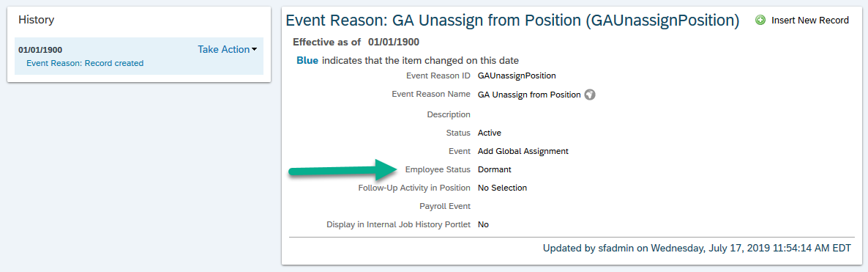The height and width of the screenshot is (272, 868).
Task: Select the Add Global Assignment event value
Action: pos(523,151)
